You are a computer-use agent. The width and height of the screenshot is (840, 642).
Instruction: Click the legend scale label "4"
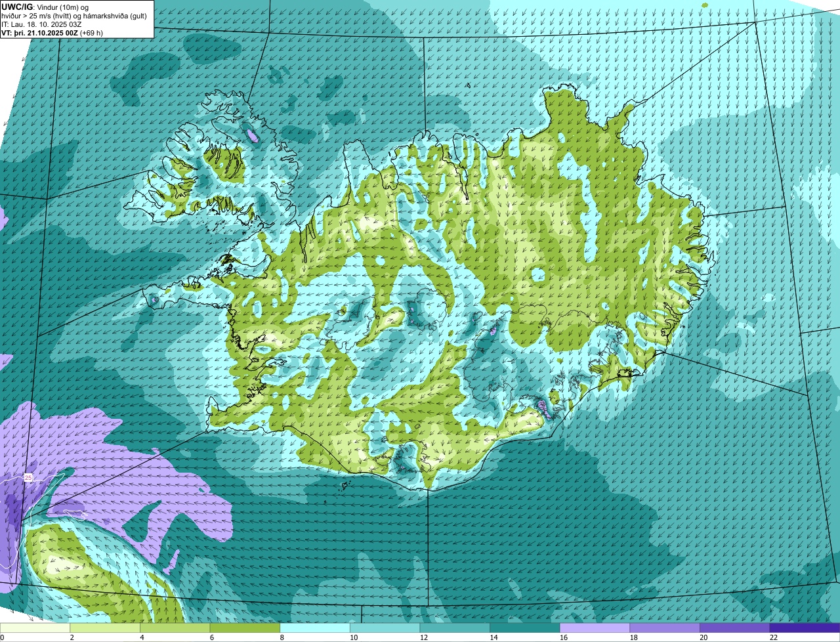tap(142, 637)
